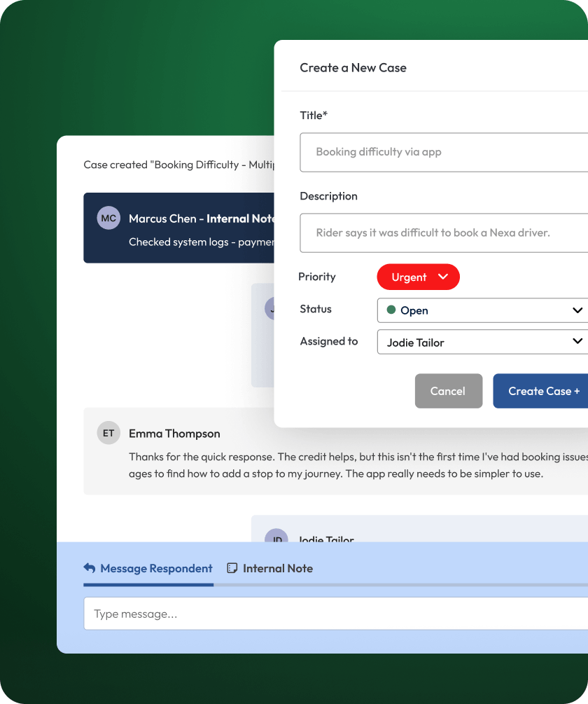588x704 pixels.
Task: Expand the Status dropdown showing Open
Action: (x=483, y=310)
